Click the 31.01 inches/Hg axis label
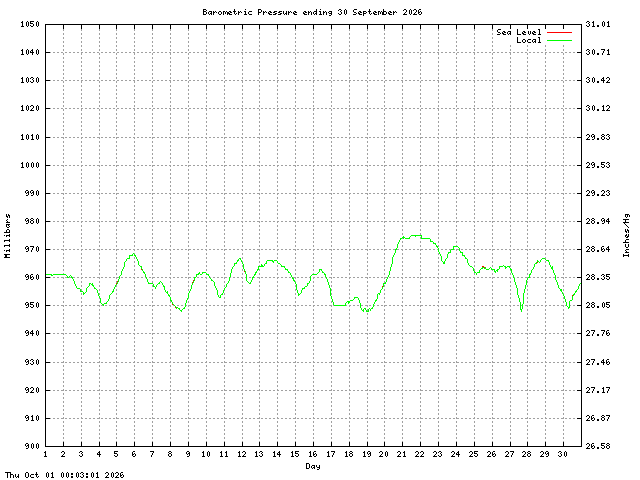The width and height of the screenshot is (640, 480). coord(598,24)
